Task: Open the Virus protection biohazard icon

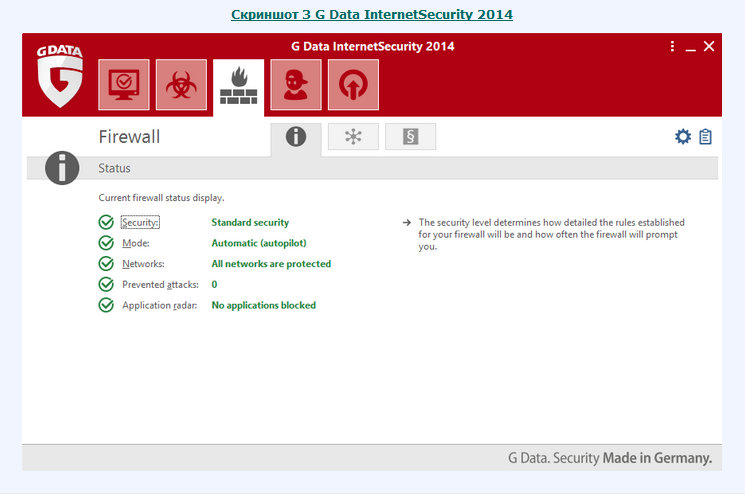Action: (181, 85)
